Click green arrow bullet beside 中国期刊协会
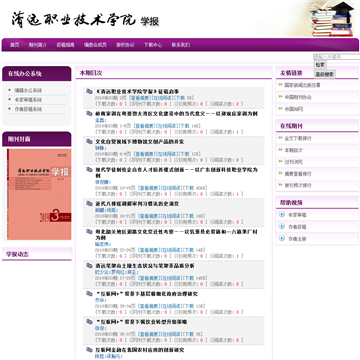360x360 pixels. (280, 97)
